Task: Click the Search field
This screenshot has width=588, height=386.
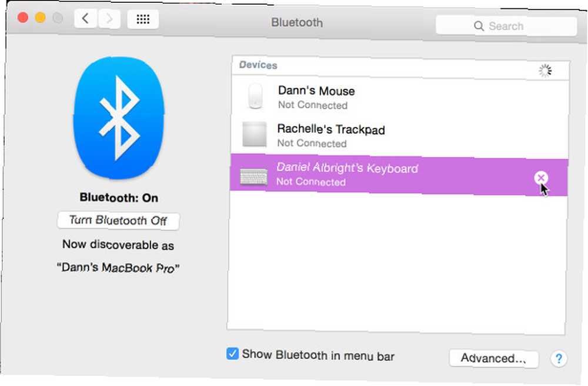Action: pyautogui.click(x=506, y=26)
